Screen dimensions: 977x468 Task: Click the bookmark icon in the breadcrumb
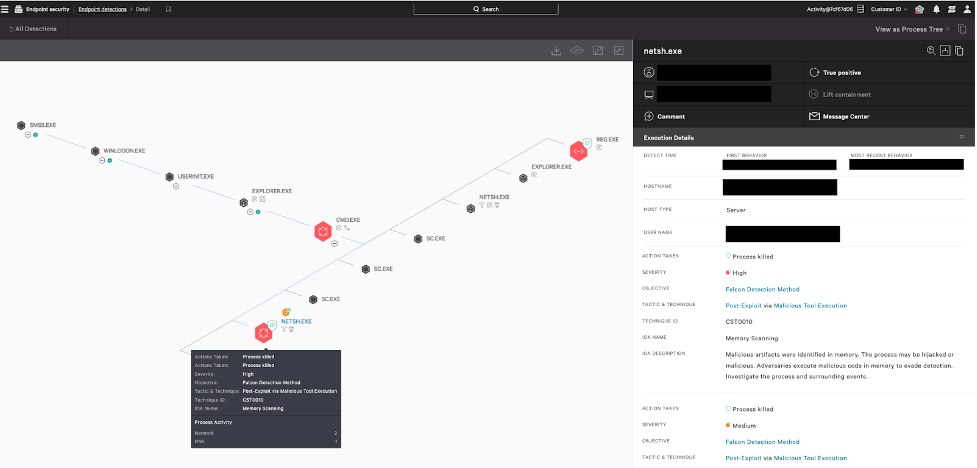168,9
